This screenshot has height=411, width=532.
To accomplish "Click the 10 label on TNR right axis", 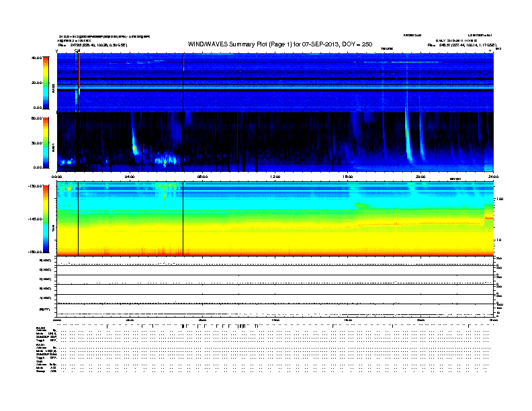I will tap(498, 240).
